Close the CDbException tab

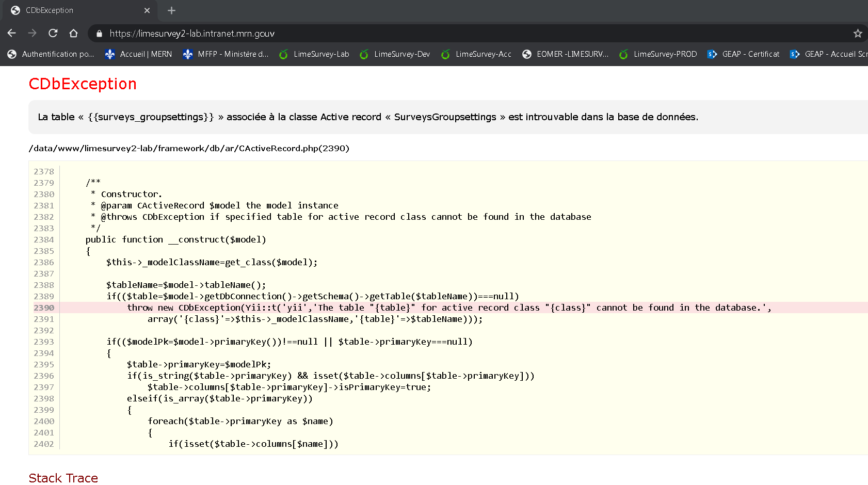tap(147, 10)
